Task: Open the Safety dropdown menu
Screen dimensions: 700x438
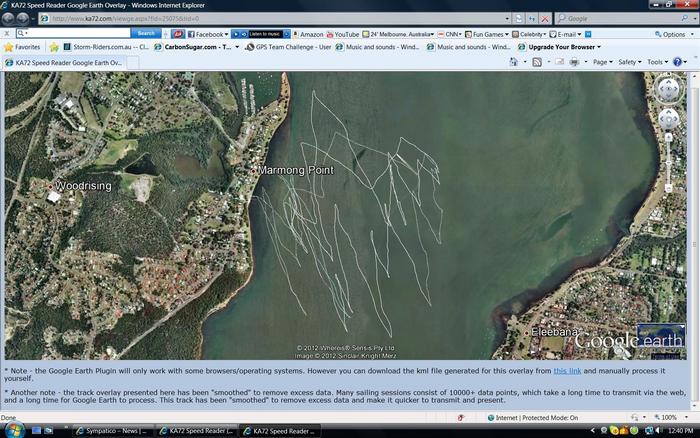Action: (x=629, y=62)
